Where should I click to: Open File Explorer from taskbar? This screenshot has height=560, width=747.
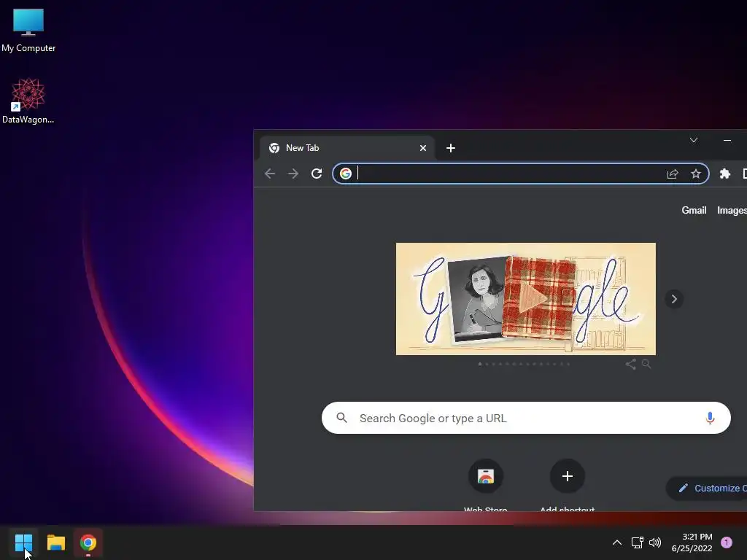coord(55,542)
